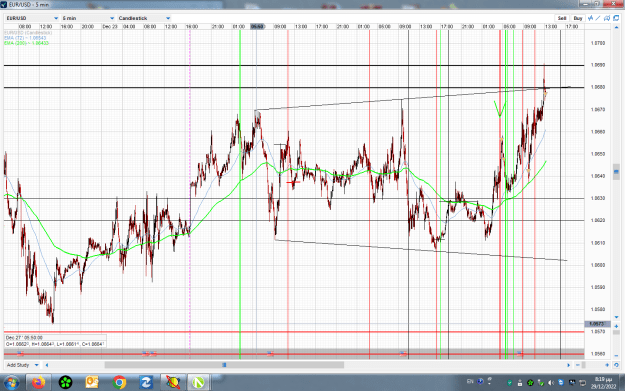The height and width of the screenshot is (391, 625).
Task: Click horizontal zoom in plus button
Action: (x=607, y=365)
